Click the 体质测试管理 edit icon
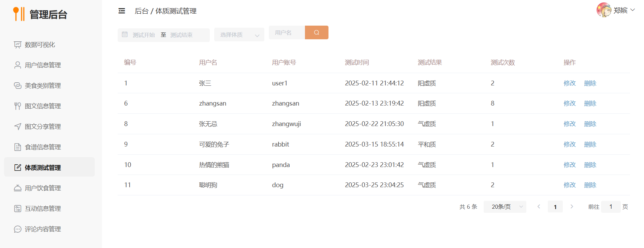Screen dimensions: 644x248 pyautogui.click(x=18, y=167)
